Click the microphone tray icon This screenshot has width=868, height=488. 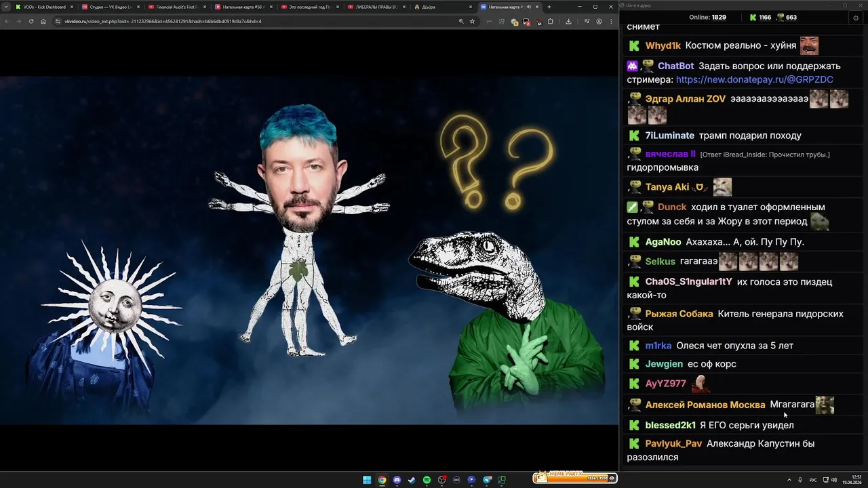[800, 480]
